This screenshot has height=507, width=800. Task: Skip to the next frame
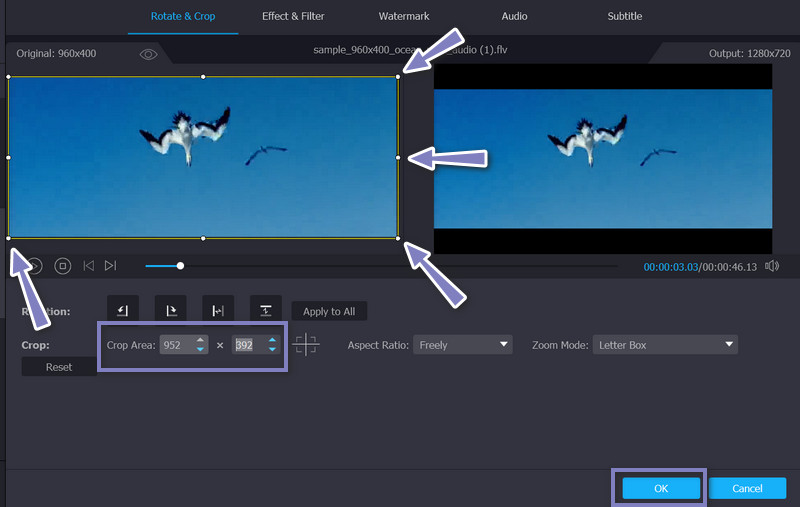pos(111,266)
